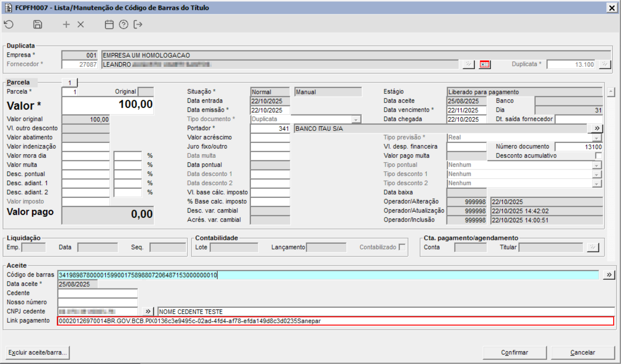This screenshot has height=364, width=621.
Task: Click the Valor indenização input field
Action: pyautogui.click(x=86, y=147)
